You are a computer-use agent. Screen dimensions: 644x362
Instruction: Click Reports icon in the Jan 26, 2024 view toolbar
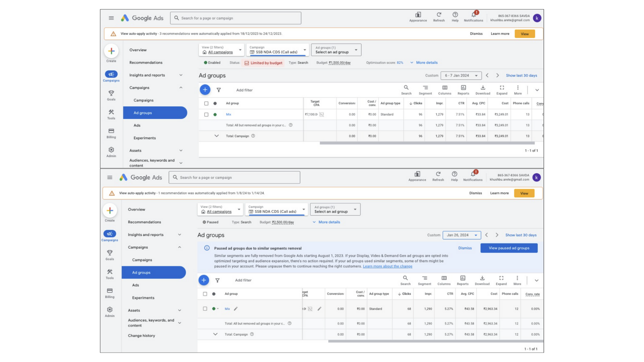click(x=463, y=278)
